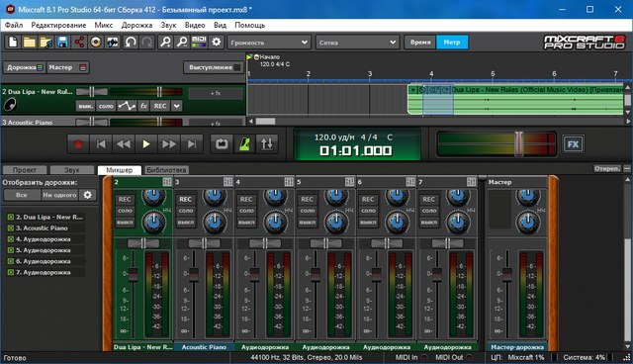The width and height of the screenshot is (633, 364).
Task: Click the mix down to audio file icon
Action: [x=112, y=42]
